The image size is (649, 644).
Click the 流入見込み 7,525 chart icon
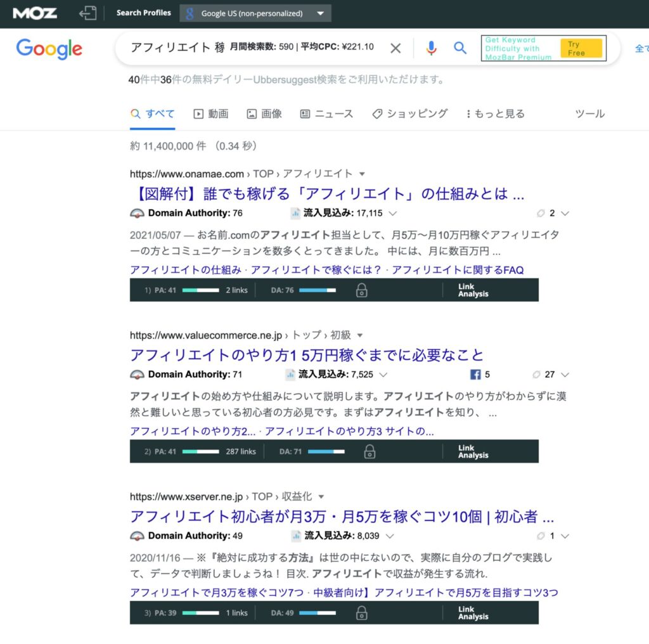[290, 375]
